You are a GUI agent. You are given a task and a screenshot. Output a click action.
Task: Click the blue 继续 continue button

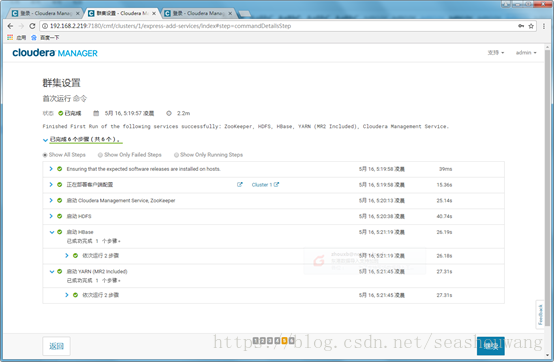(x=491, y=346)
